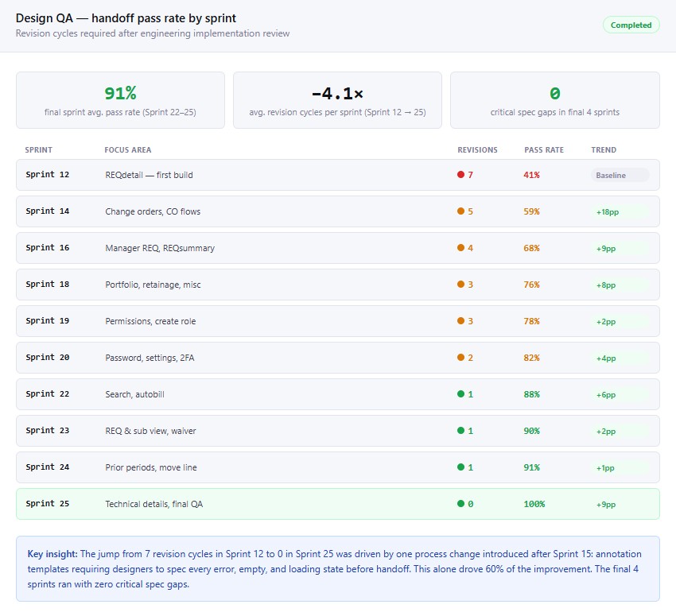
Task: Click the Completed status badge
Action: click(x=631, y=25)
